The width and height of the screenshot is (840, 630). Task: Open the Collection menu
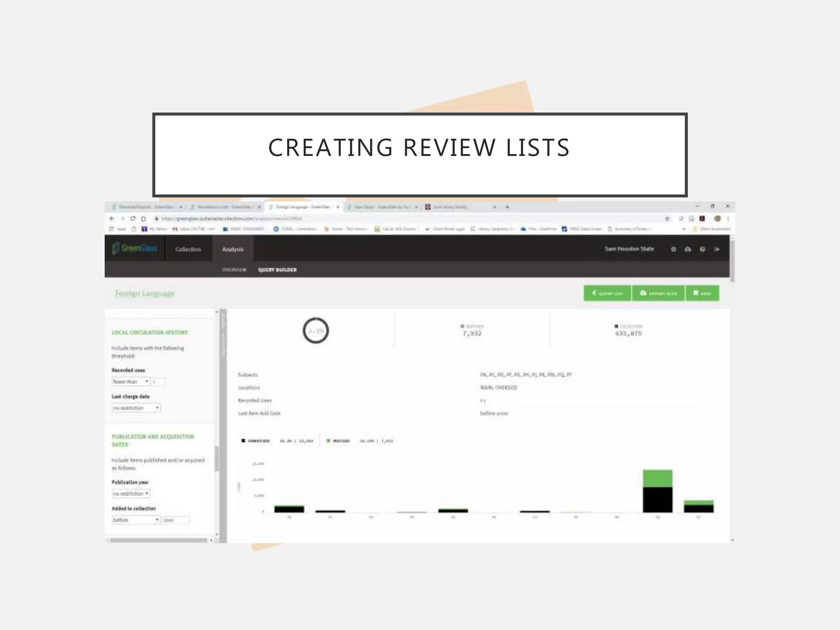point(188,249)
